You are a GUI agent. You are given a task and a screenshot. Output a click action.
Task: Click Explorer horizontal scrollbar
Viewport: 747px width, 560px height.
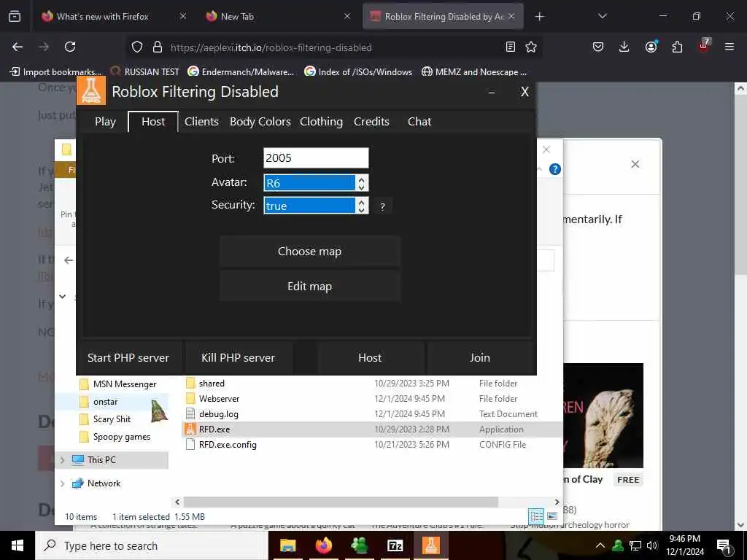(341, 502)
